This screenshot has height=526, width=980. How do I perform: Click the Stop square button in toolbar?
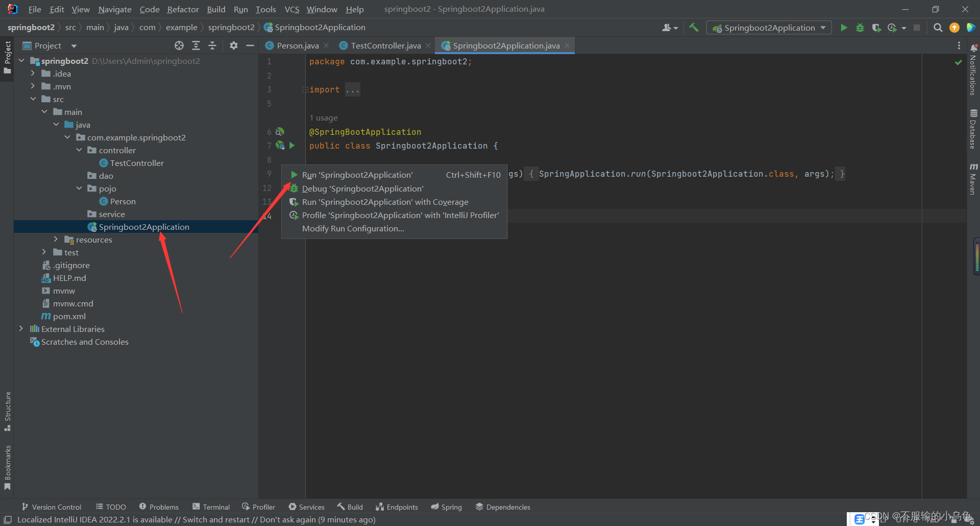pos(917,28)
